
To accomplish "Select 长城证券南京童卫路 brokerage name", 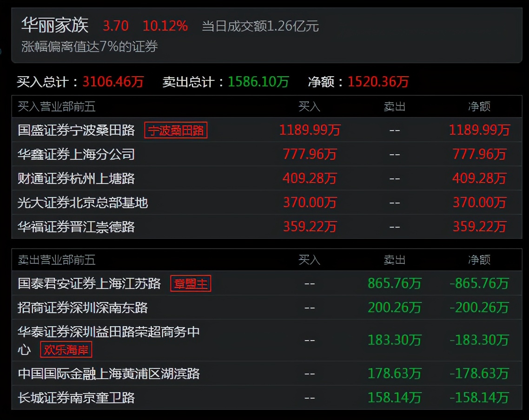I will 76,398.
